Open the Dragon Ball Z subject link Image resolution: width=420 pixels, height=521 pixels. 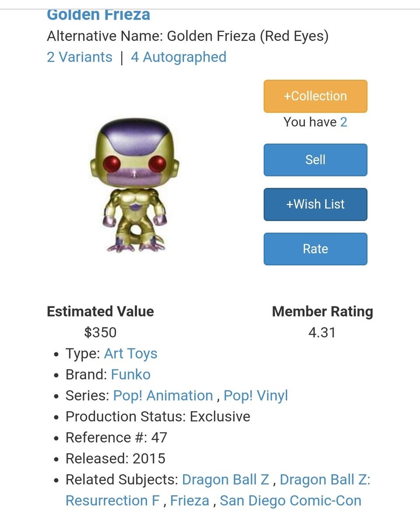(x=225, y=480)
